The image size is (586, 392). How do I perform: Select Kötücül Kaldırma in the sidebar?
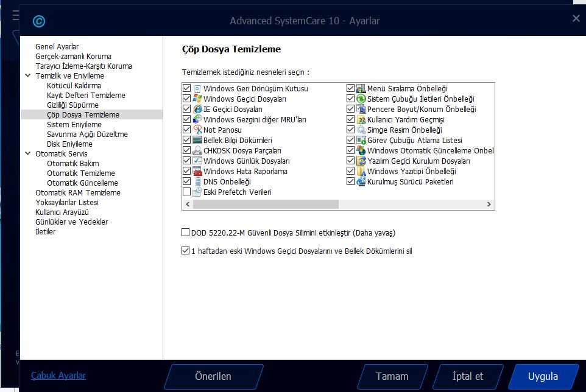pos(74,85)
